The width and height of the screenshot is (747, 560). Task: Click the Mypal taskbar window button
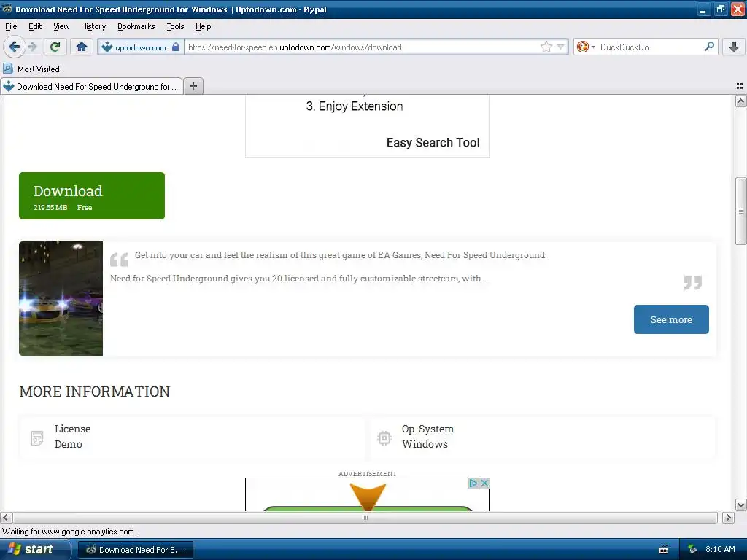[135, 550]
